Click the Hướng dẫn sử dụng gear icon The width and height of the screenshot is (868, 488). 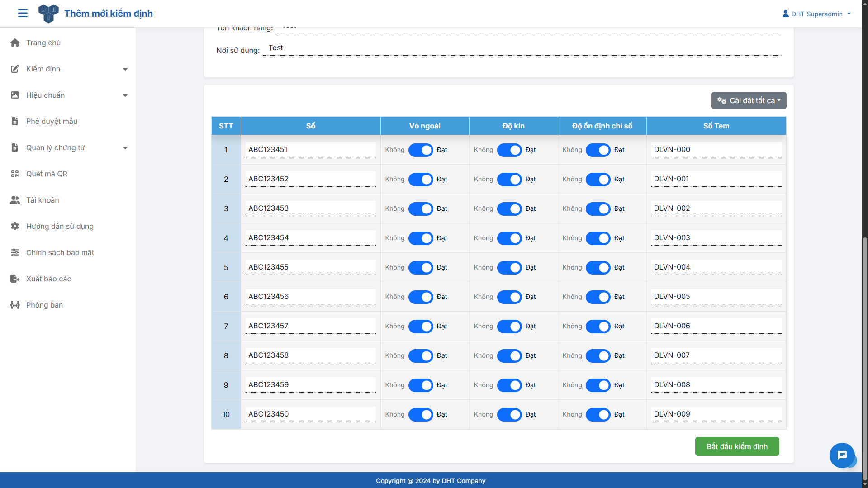click(x=15, y=226)
